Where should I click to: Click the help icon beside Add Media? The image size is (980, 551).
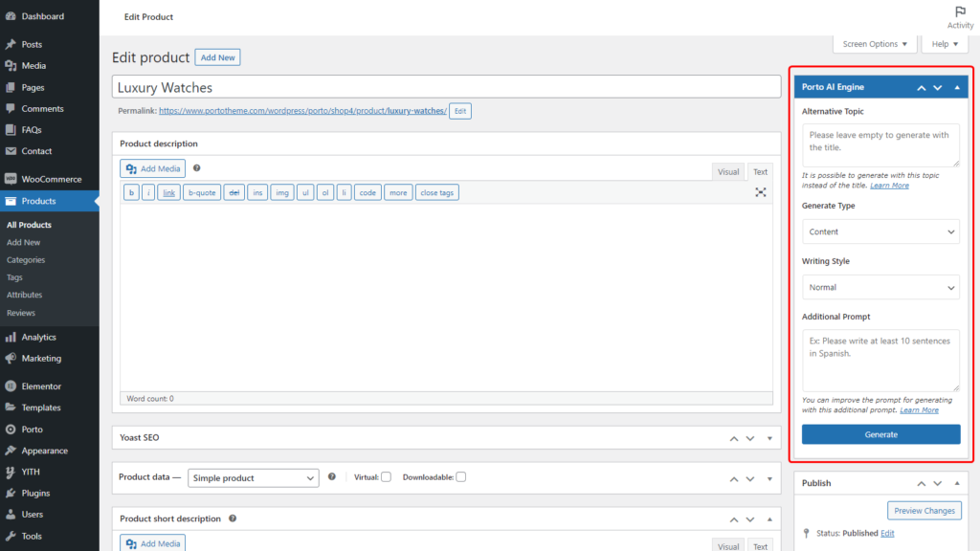[196, 168]
